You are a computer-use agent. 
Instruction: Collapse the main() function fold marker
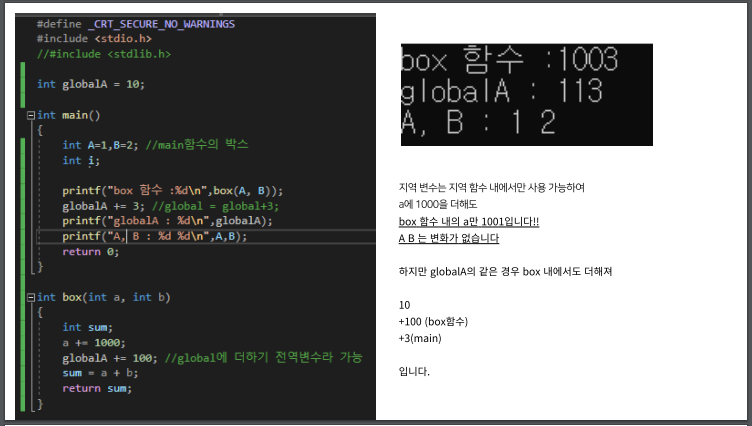(31, 115)
